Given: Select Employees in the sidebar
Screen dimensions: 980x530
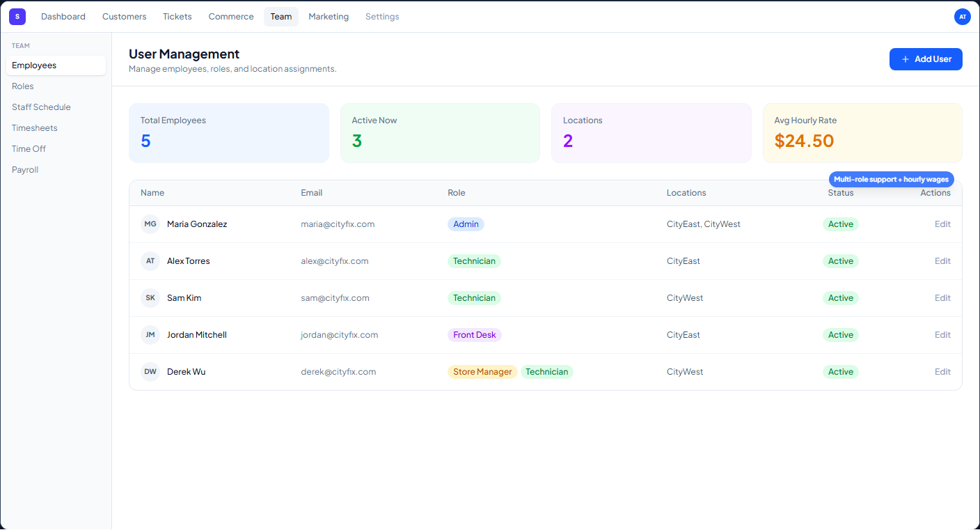Looking at the screenshot, I should pos(56,65).
